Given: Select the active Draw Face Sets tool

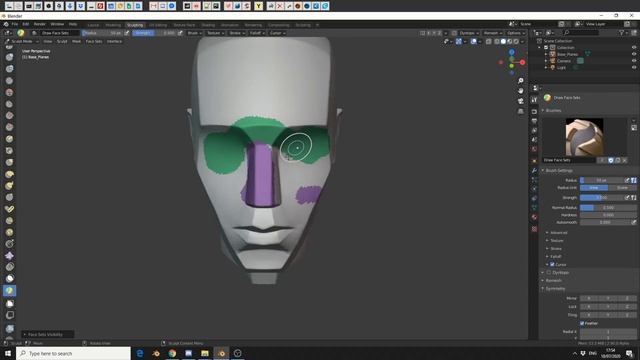Looking at the screenshot, I should click(9, 291).
